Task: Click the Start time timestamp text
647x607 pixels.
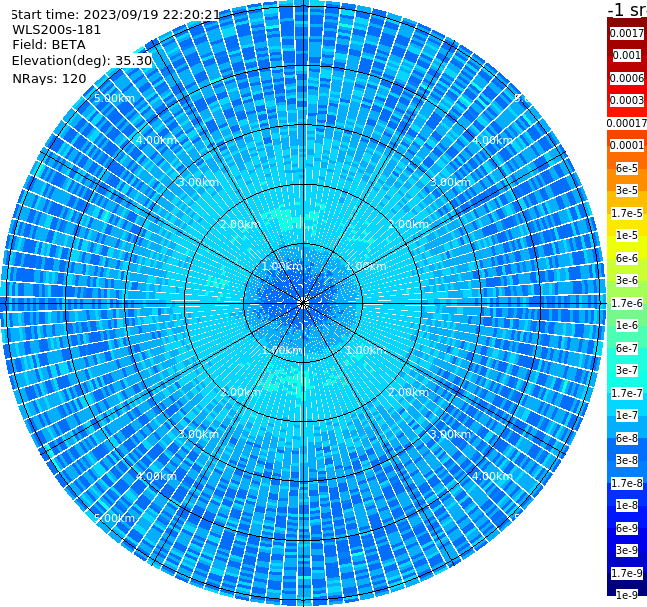Action: point(116,15)
